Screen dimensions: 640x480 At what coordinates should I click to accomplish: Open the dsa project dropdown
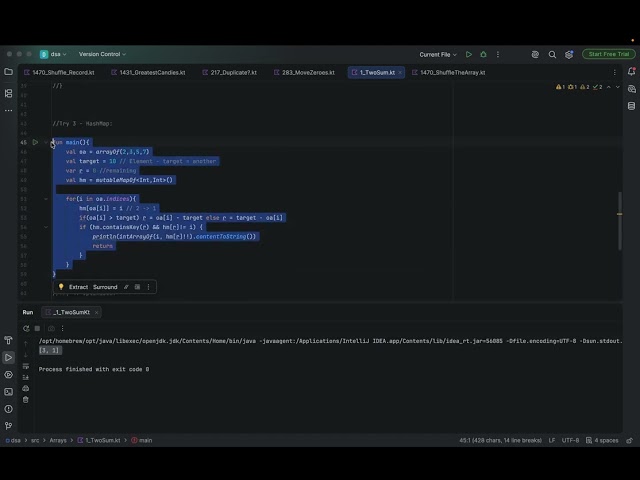[53, 54]
